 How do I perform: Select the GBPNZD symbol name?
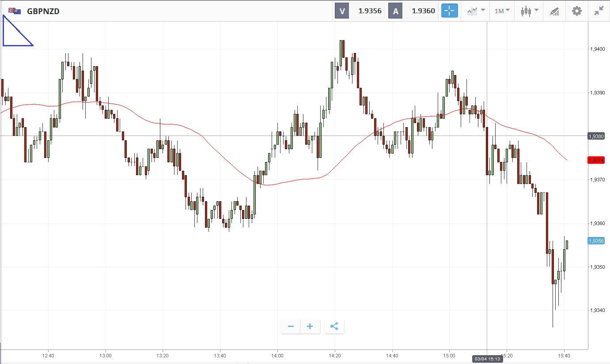(43, 11)
